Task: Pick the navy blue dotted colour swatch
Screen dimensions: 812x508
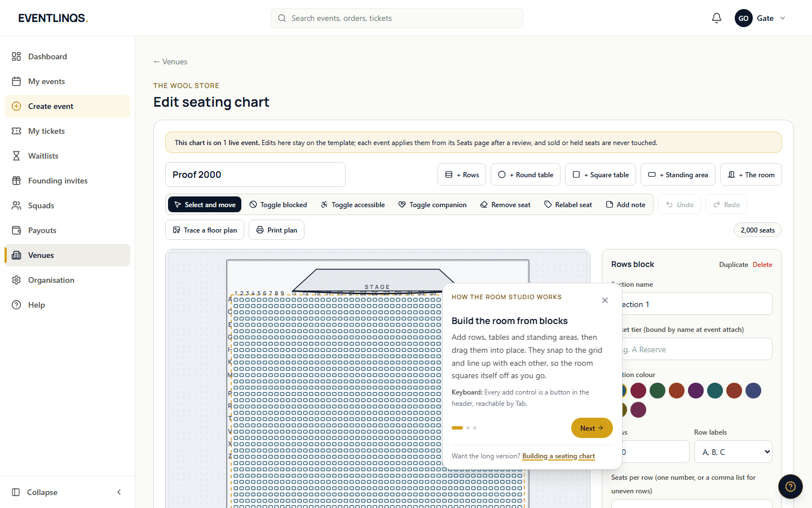Action: coord(753,391)
